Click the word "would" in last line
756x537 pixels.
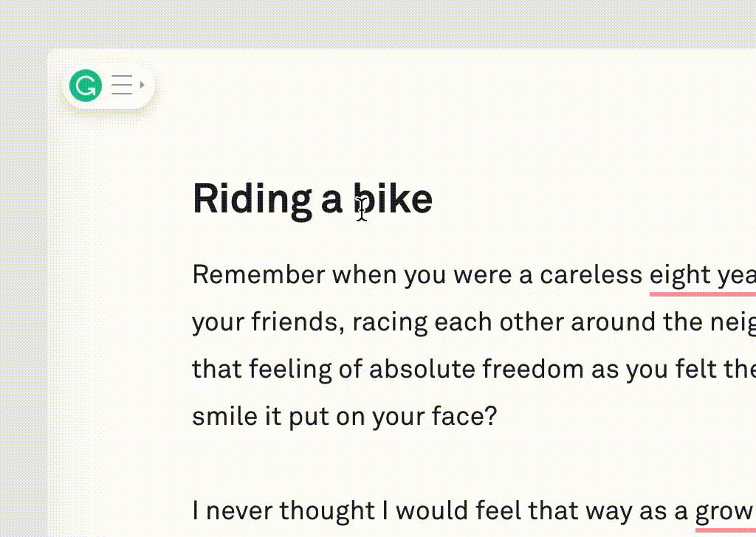tap(433, 510)
